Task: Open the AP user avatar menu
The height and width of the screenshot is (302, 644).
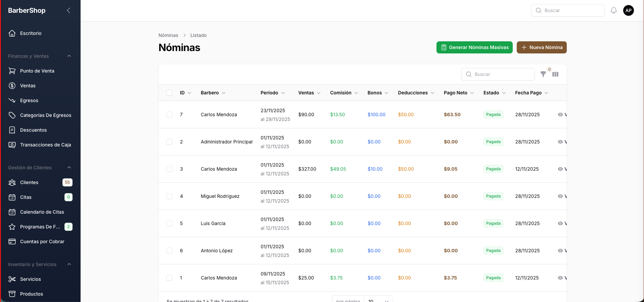Action: (629, 10)
